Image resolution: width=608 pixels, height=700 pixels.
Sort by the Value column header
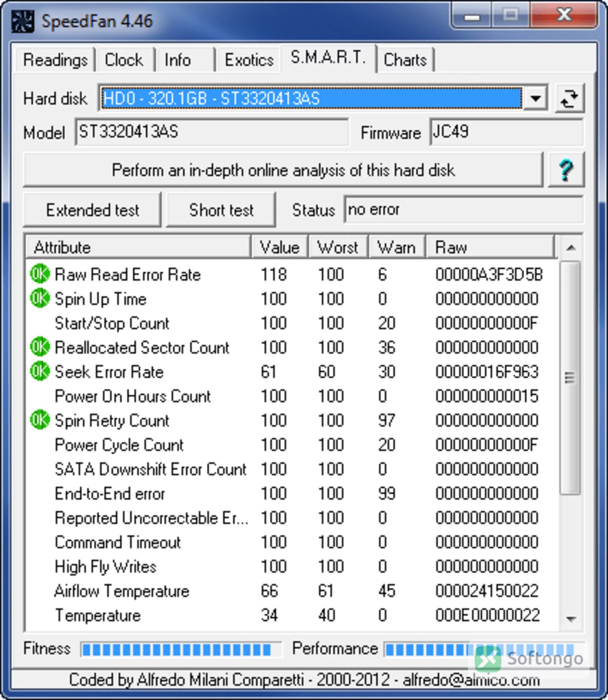pos(280,247)
